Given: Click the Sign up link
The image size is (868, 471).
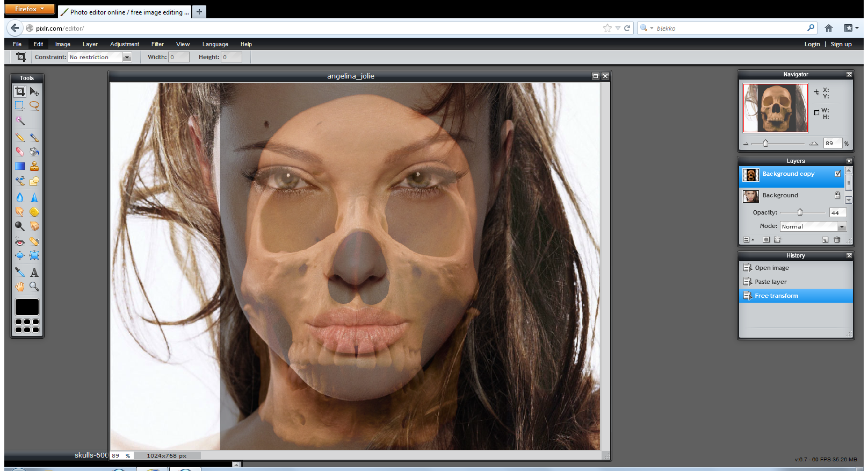Looking at the screenshot, I should click(841, 44).
